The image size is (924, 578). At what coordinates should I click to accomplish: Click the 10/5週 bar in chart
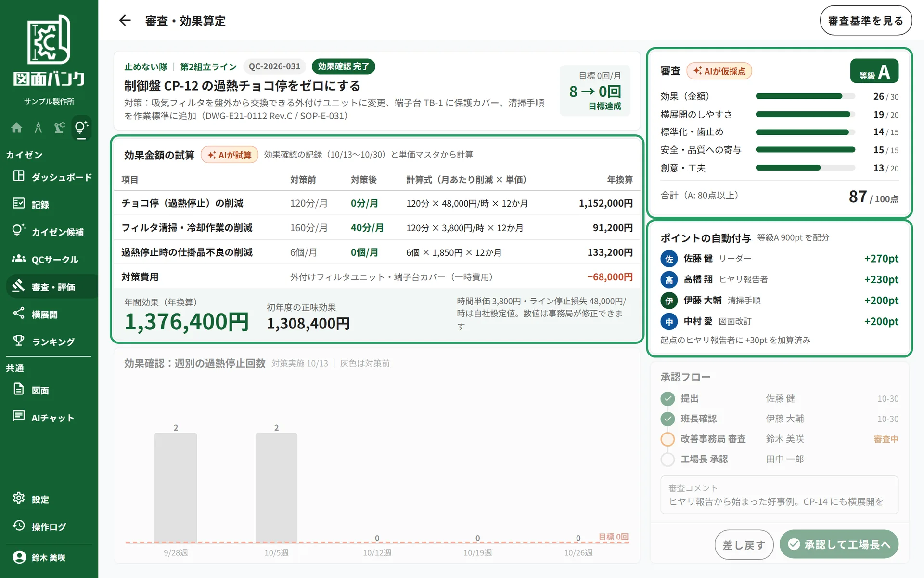click(x=276, y=487)
